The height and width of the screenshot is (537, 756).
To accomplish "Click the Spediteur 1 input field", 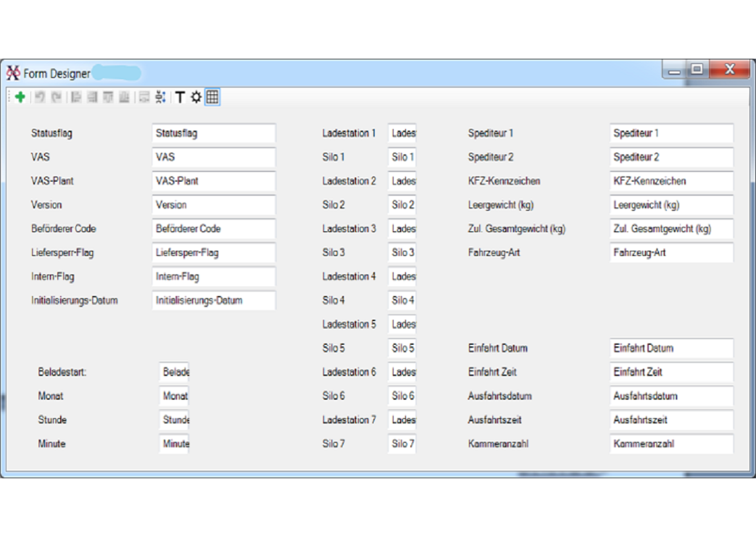I will [671, 133].
